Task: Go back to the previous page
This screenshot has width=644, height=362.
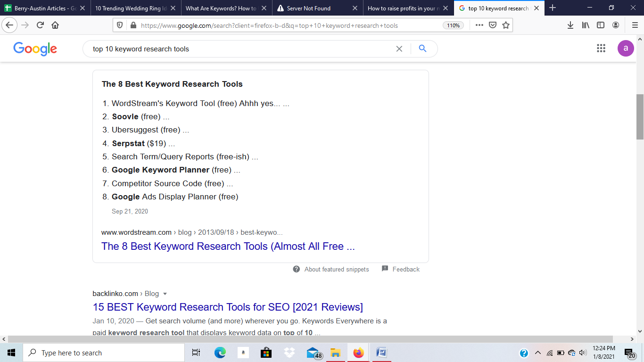Action: coord(10,25)
